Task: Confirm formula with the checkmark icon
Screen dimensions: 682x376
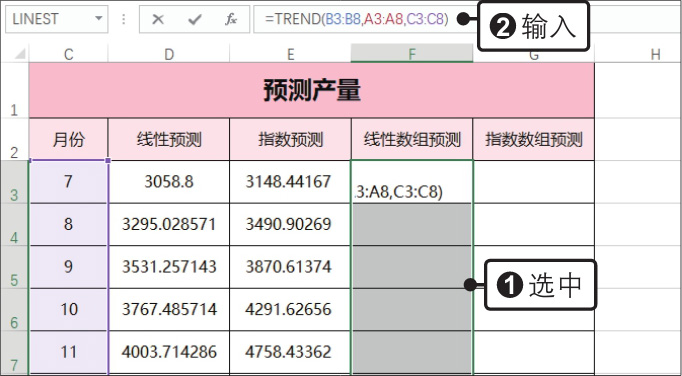Action: [x=194, y=19]
